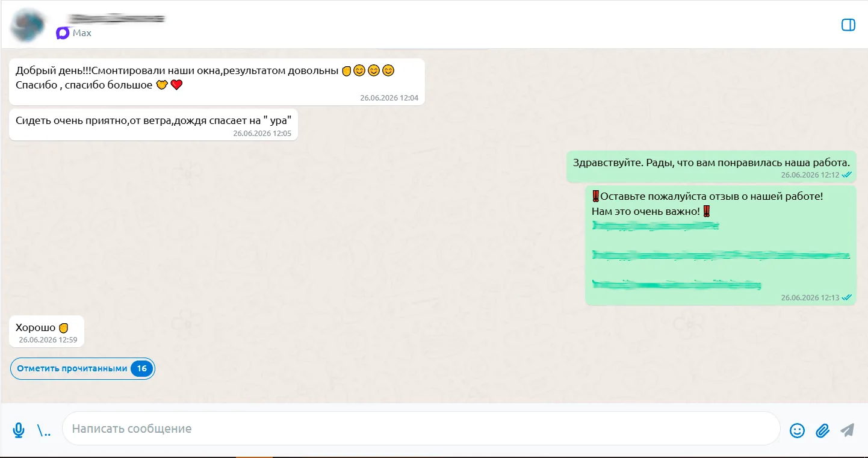
Task: Click the third blurred link
Action: point(677,284)
